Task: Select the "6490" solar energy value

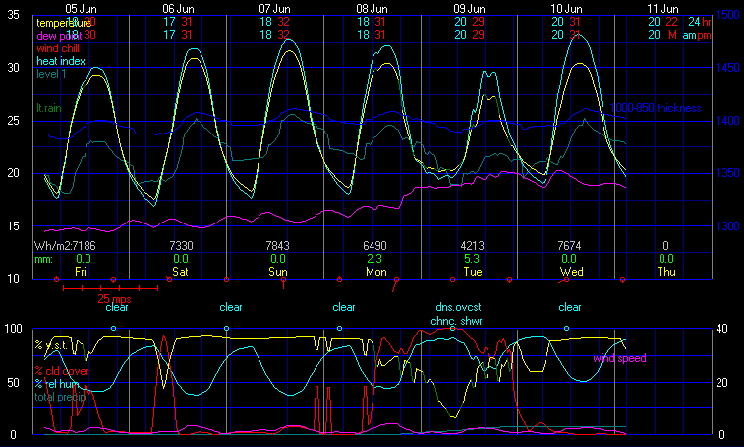Action: [375, 245]
